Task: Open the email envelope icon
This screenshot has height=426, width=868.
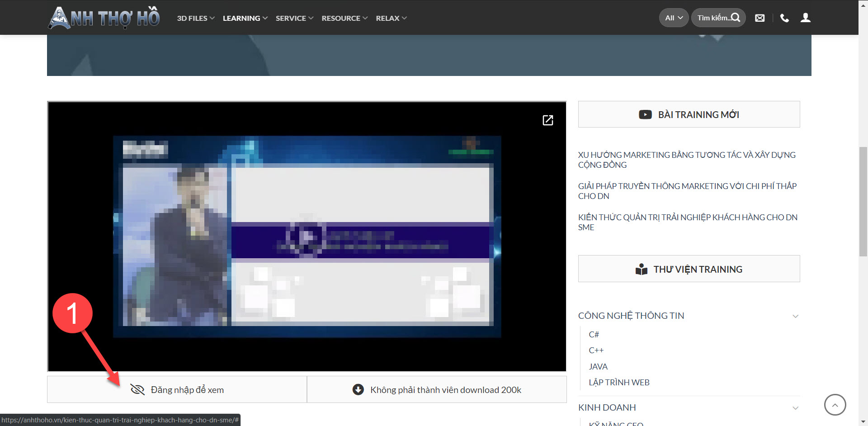Action: (760, 18)
